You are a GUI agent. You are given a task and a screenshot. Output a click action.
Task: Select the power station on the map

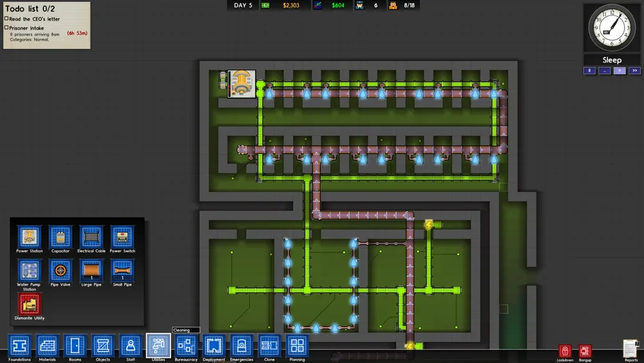point(241,84)
